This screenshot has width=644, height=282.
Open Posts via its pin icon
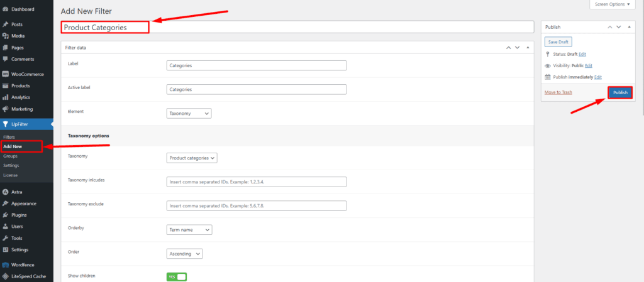[x=6, y=24]
